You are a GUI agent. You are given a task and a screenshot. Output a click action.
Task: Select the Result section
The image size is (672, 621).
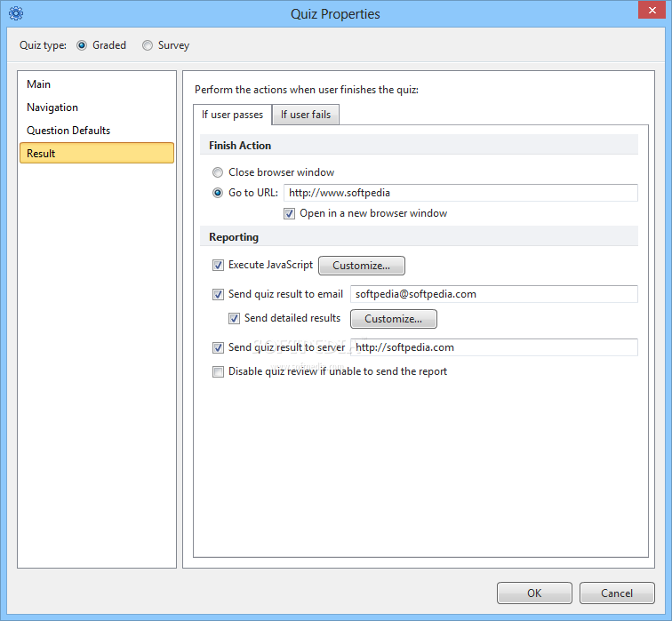(x=41, y=154)
